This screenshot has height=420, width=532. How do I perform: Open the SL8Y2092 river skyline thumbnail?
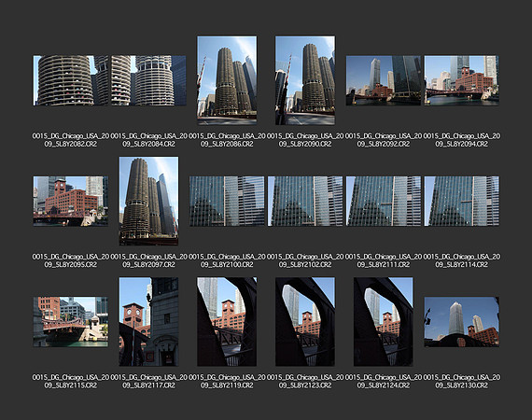pos(384,80)
